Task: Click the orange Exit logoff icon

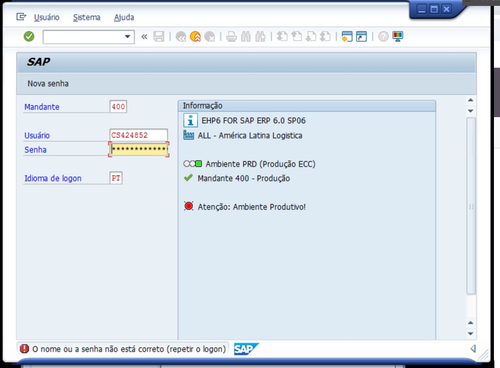Action: [195, 37]
